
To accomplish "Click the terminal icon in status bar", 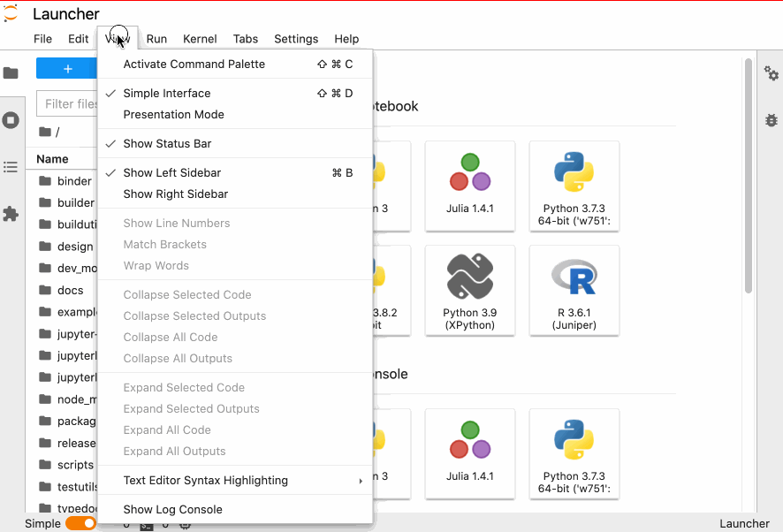I will click(x=147, y=526).
